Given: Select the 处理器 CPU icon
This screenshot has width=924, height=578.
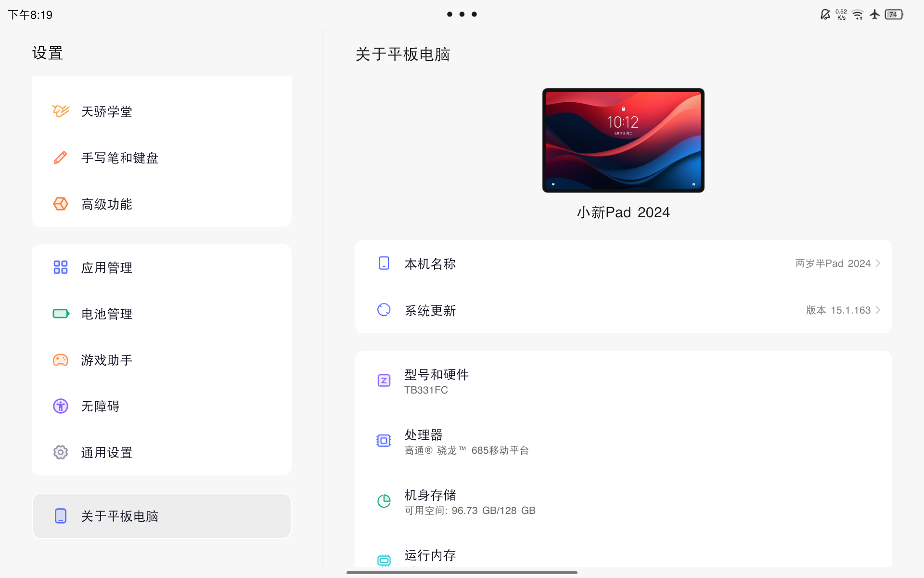Looking at the screenshot, I should (384, 441).
